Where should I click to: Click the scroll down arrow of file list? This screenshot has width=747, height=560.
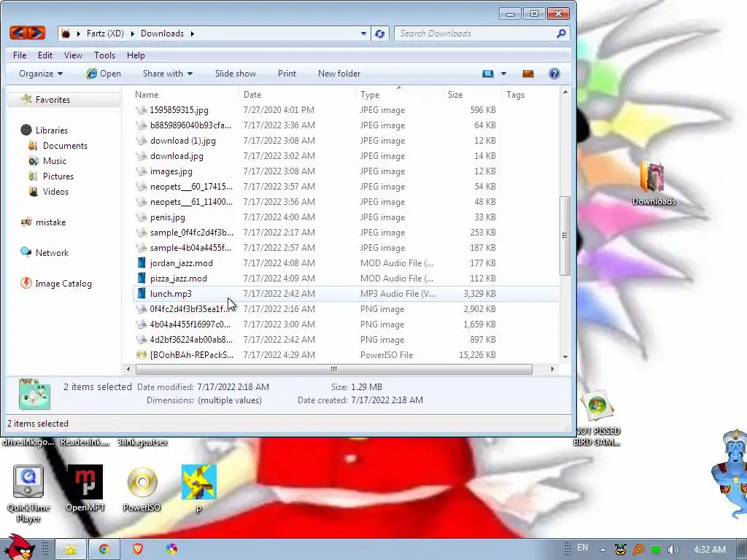tap(565, 357)
